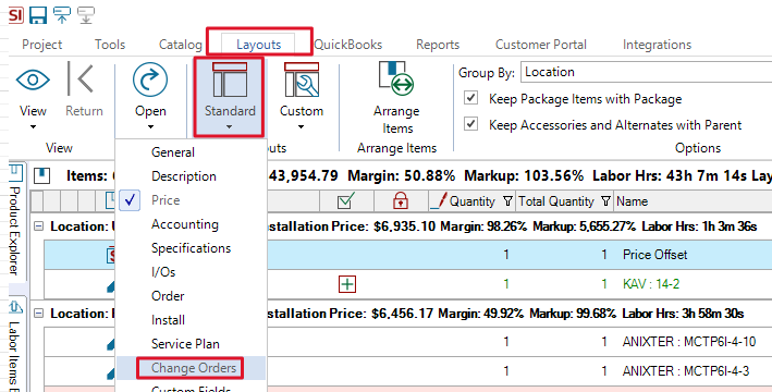Click the Product Explorer sidebar tab icon

[x=16, y=173]
